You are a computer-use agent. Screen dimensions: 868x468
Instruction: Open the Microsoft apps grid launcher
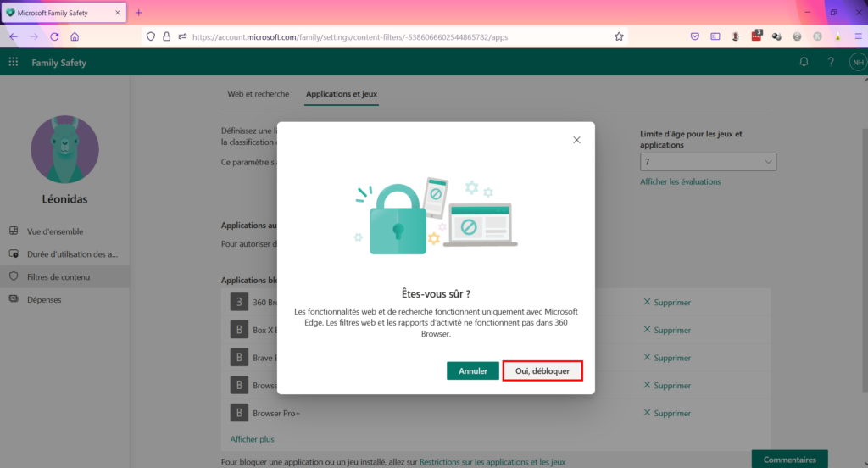[x=14, y=62]
